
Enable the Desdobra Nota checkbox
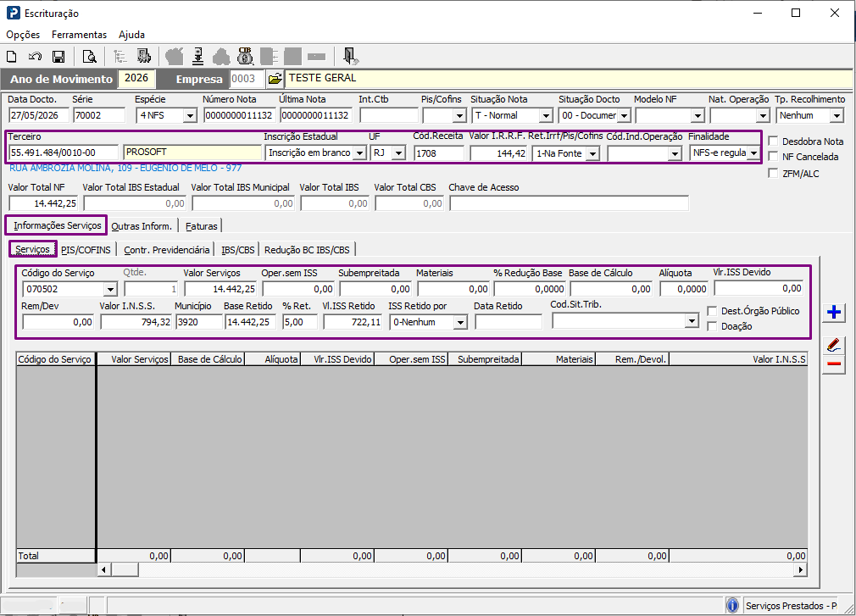pos(773,142)
